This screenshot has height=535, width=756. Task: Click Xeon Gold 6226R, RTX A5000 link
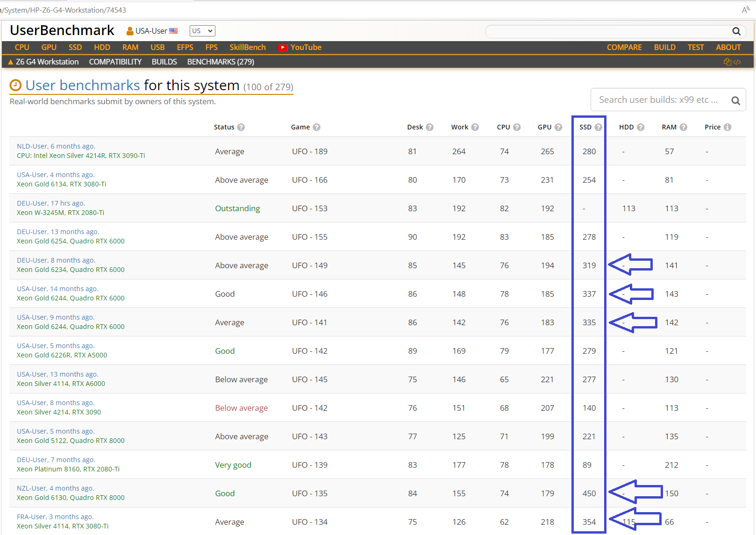click(62, 355)
